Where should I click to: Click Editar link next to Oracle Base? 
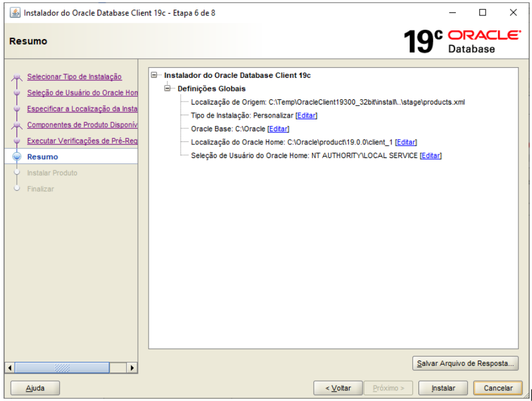pos(278,129)
